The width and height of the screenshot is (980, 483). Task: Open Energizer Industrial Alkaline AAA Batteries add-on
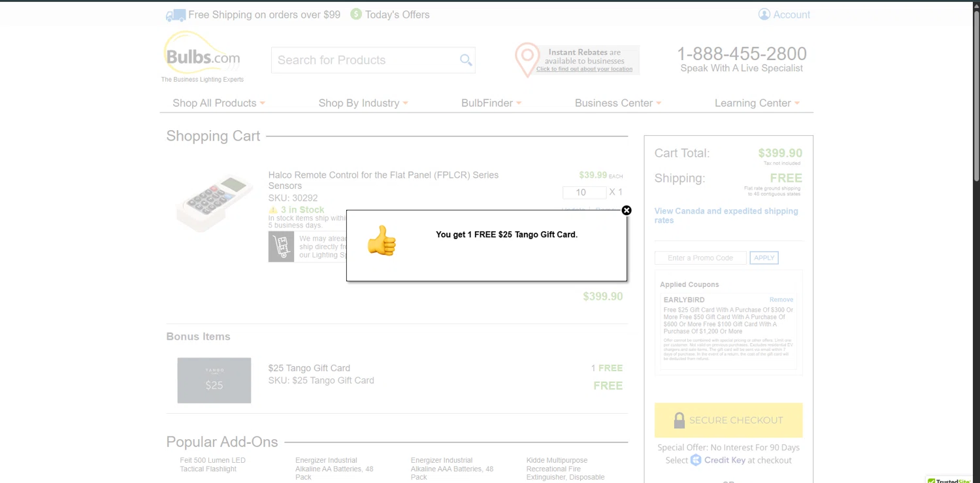[452, 469]
